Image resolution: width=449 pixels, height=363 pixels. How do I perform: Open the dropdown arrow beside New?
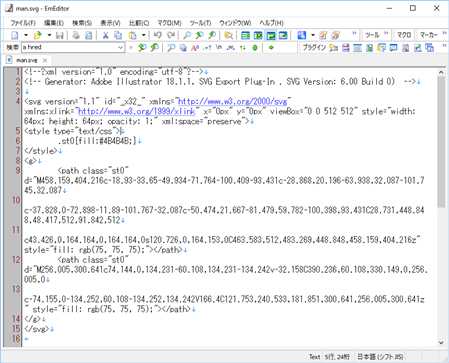[26, 35]
